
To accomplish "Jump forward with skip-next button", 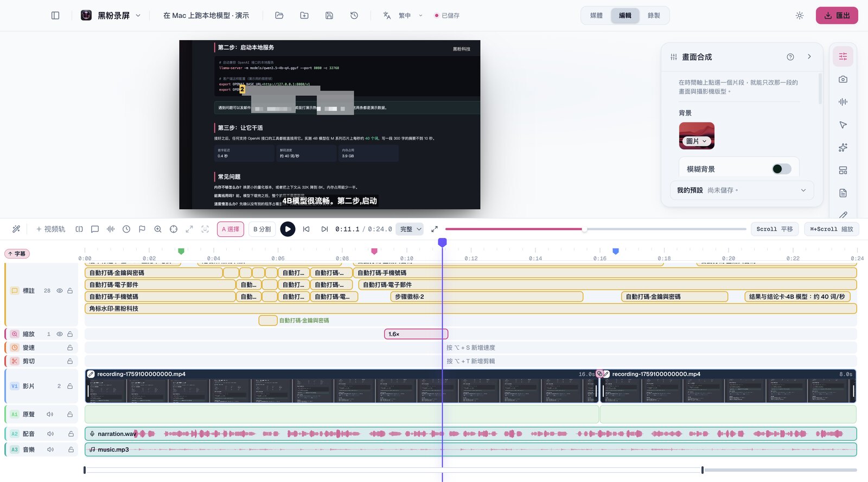I will [x=324, y=229].
